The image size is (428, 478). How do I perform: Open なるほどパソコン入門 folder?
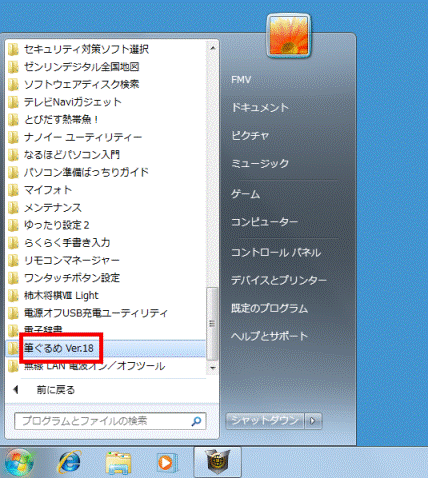pos(106,155)
